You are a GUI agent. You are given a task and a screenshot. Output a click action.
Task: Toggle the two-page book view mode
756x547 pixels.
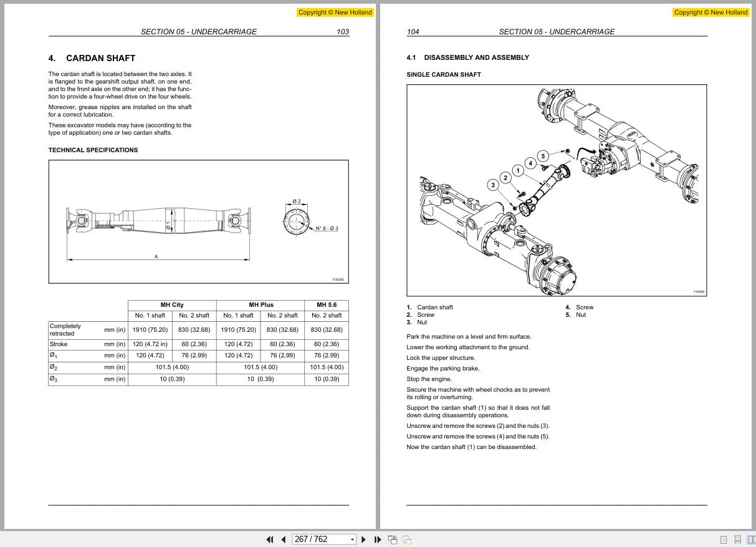(752, 539)
